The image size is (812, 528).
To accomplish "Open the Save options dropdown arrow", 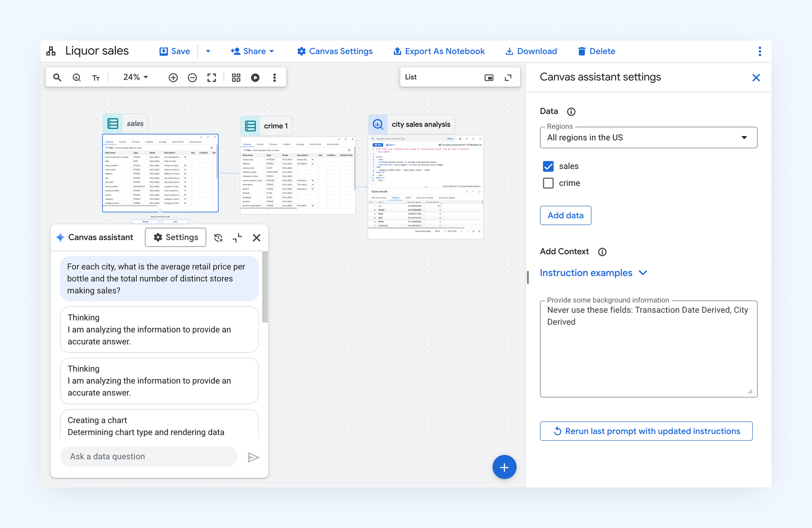I will (x=208, y=51).
